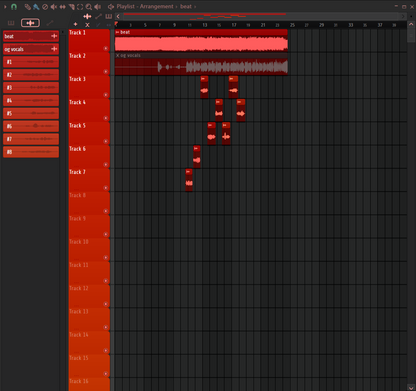The height and width of the screenshot is (391, 416).
Task: Open the beat breadcrumb in the title
Action: pyautogui.click(x=186, y=7)
